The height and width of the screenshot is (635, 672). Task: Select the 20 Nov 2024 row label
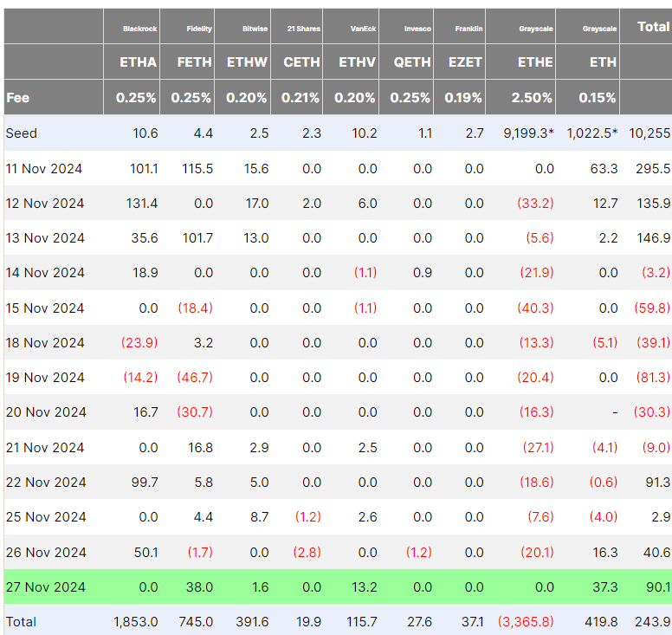pos(46,412)
